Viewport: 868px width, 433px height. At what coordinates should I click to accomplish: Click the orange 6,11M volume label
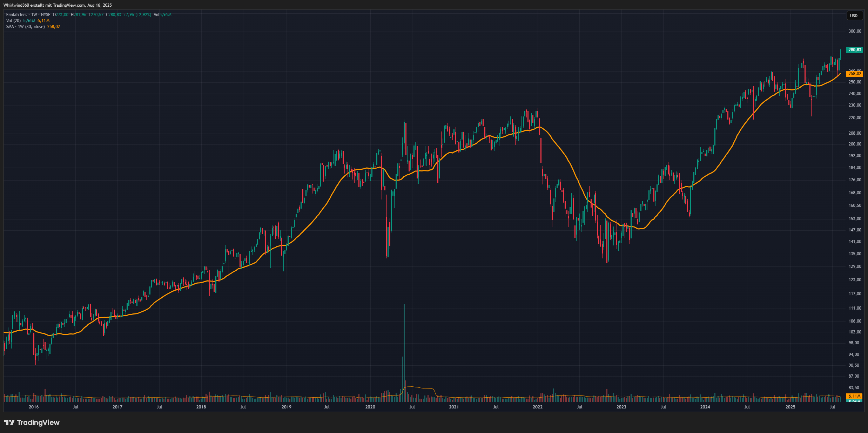coord(854,396)
